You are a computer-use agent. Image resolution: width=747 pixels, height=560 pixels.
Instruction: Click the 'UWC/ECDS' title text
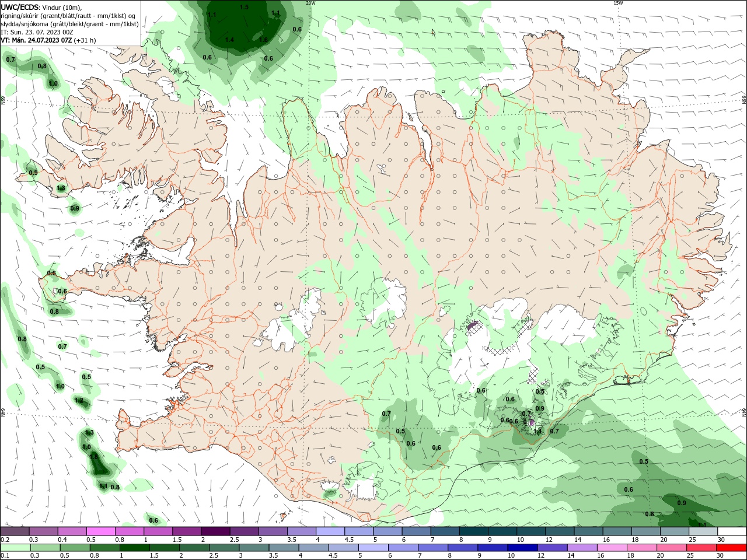(x=20, y=7)
